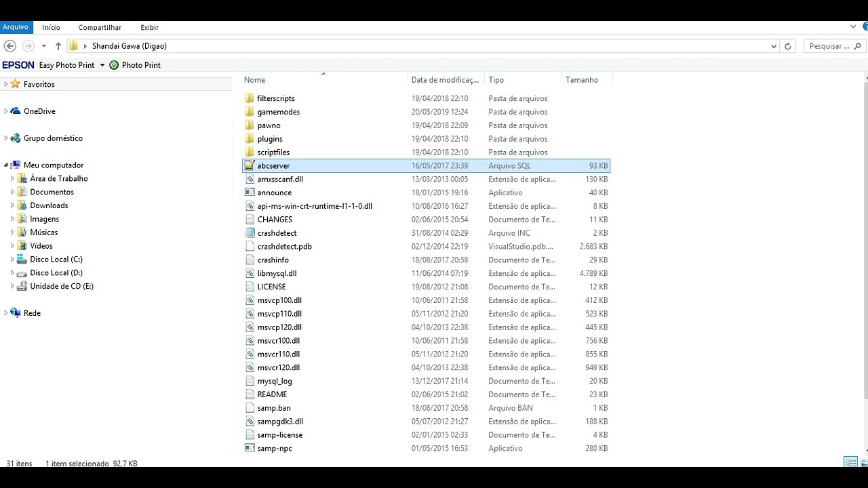This screenshot has width=868, height=488.
Task: Click the search magnifier icon
Action: pos(856,46)
